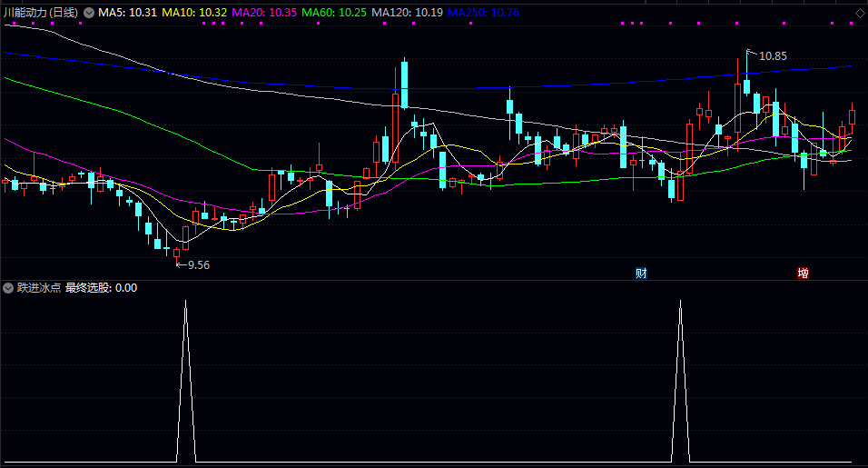Expand the 跌进冰点 indicator menu arrow
The image size is (868, 468).
click(x=8, y=288)
